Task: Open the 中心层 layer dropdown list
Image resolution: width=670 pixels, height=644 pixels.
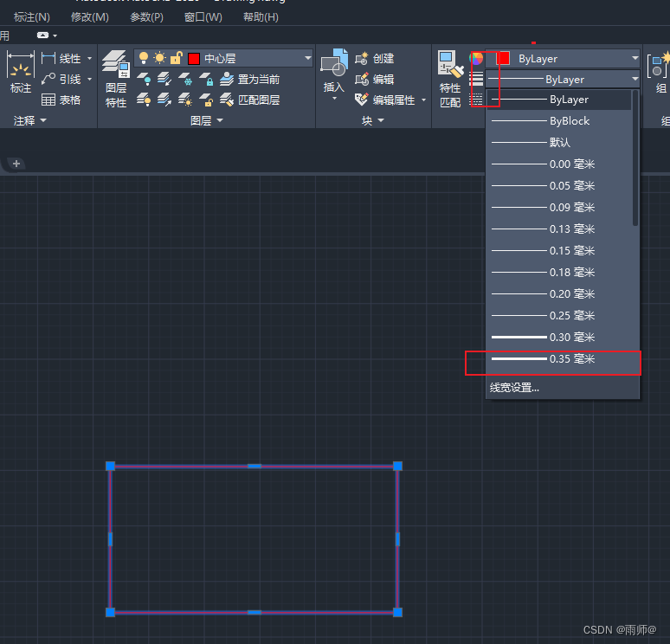Action: click(x=308, y=58)
